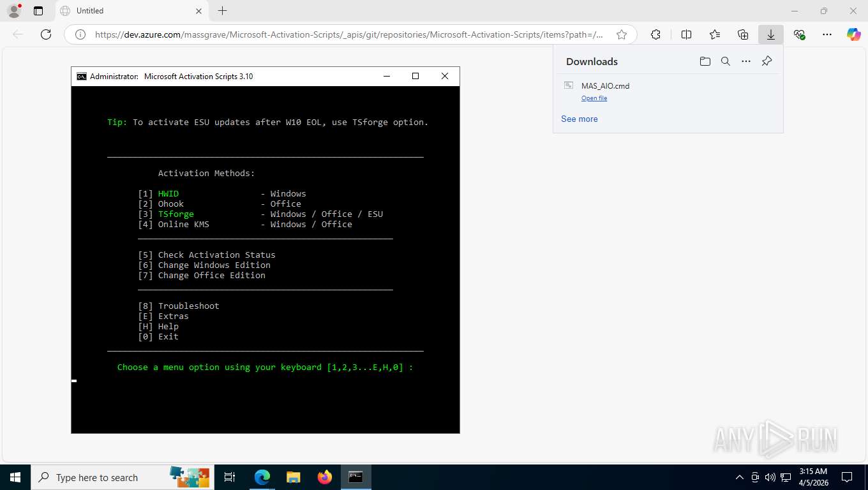
Task: Pin the Downloads panel with pin icon
Action: point(767,61)
